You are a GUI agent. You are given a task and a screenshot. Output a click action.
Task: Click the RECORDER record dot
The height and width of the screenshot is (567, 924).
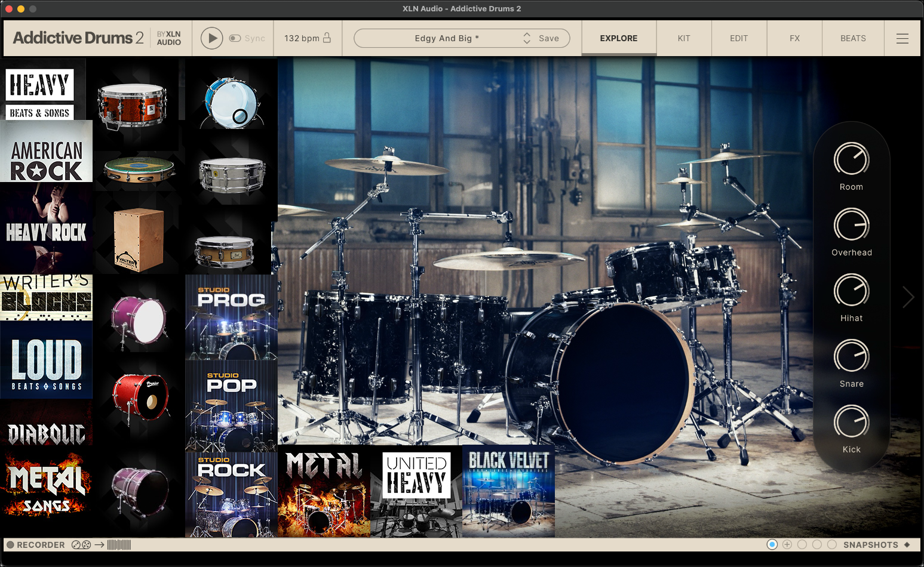10,545
